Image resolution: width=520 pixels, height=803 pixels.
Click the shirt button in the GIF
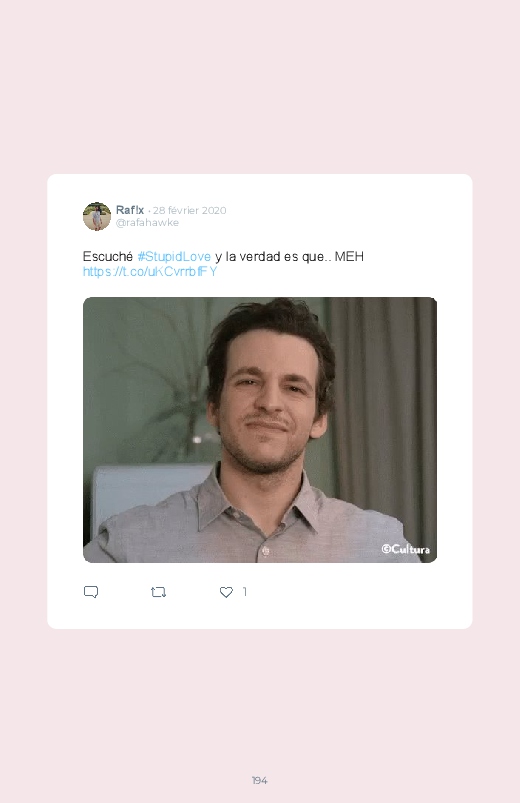(x=265, y=551)
